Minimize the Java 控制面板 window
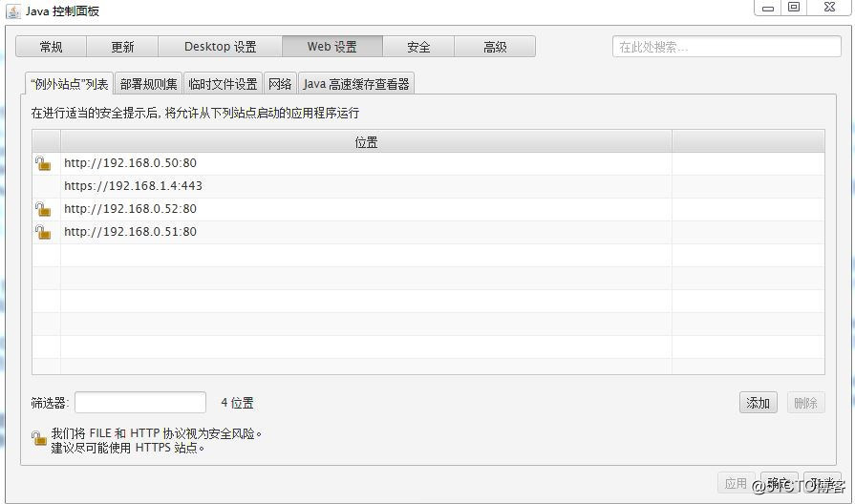This screenshot has height=504, width=855. [768, 8]
